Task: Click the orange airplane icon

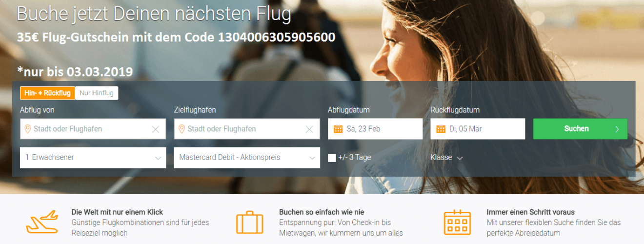Action: coord(42,223)
